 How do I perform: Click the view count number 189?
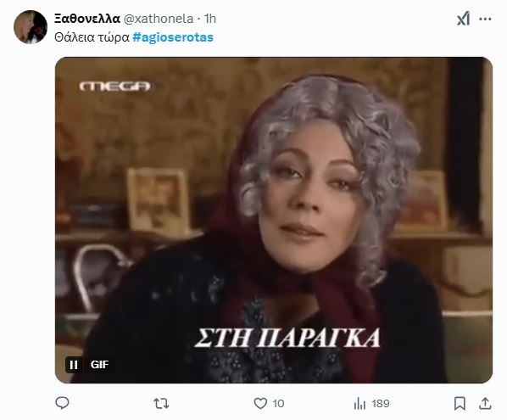click(380, 404)
